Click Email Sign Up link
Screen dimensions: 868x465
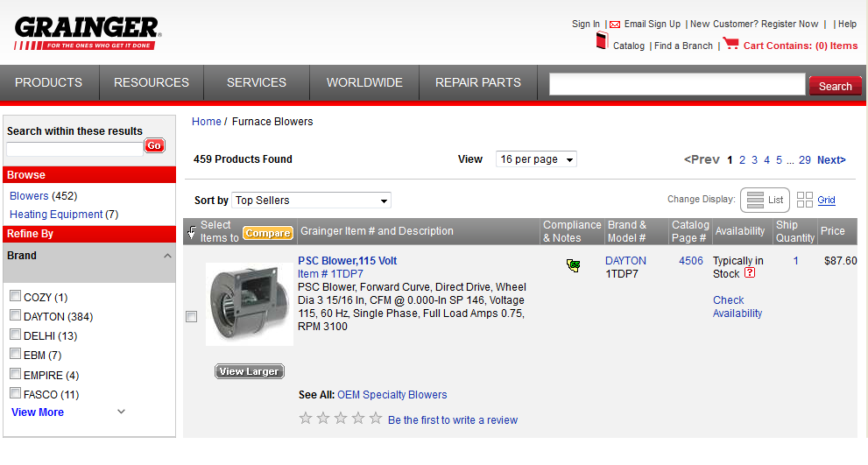coord(653,24)
